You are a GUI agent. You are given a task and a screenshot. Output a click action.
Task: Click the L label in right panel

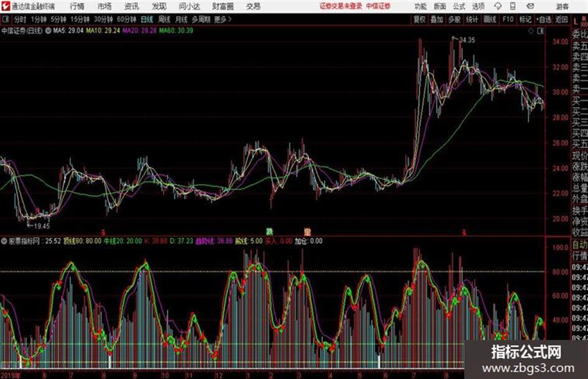point(576,22)
